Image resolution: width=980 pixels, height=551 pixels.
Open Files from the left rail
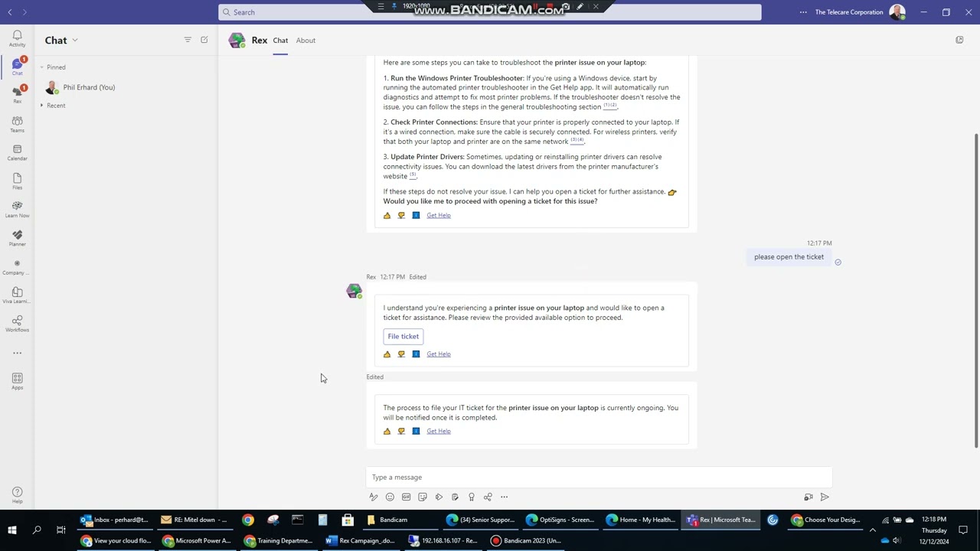pyautogui.click(x=17, y=181)
